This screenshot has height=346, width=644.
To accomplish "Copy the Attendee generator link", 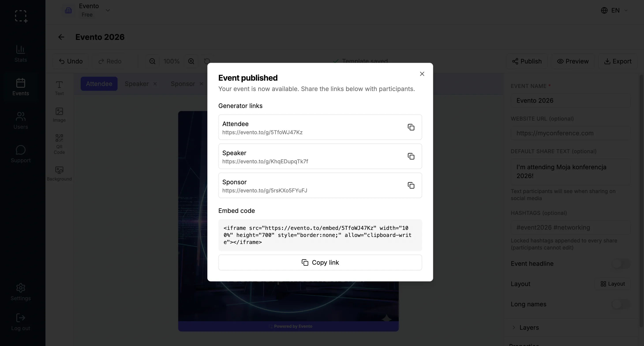I will pos(411,127).
